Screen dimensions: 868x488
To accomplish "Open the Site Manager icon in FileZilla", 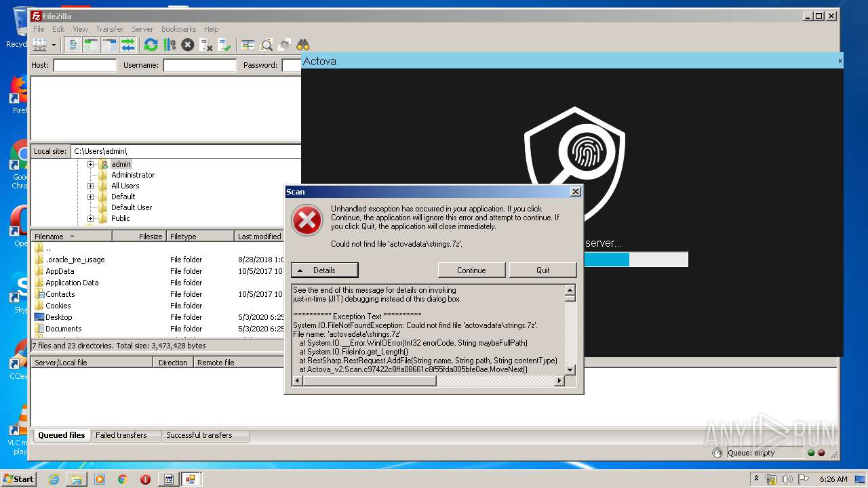I will click(40, 45).
